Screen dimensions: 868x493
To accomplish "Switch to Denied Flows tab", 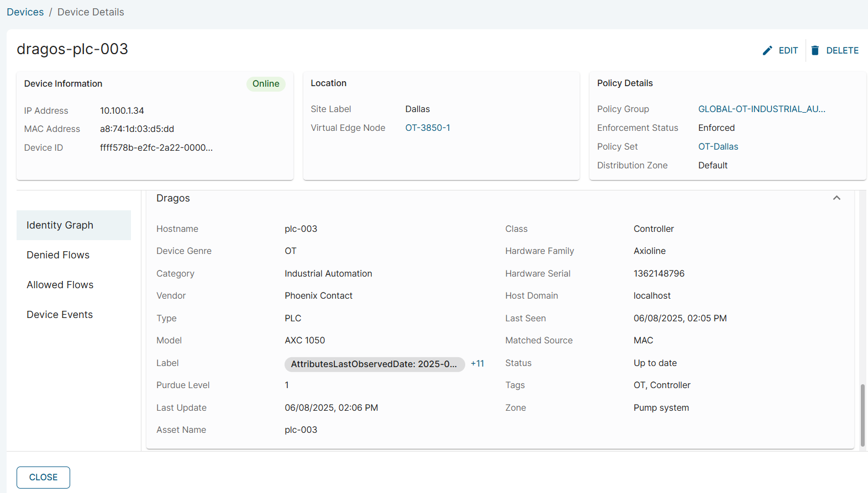I will (x=58, y=255).
